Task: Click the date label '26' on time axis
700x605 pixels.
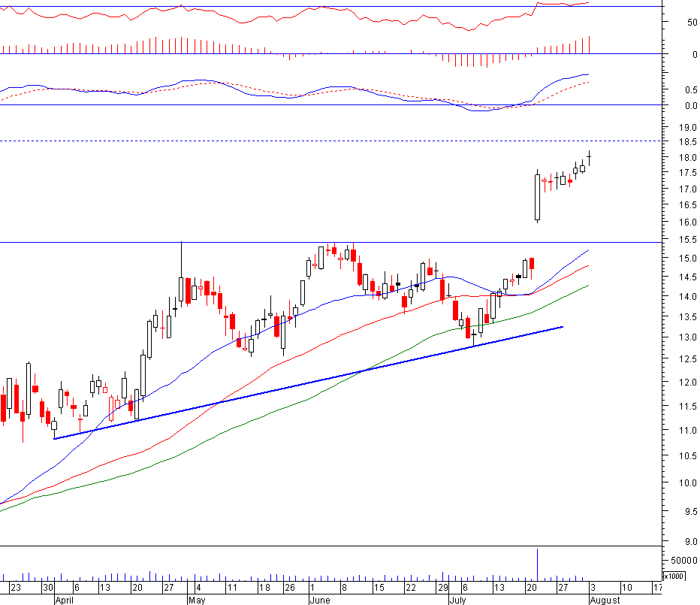Action: coord(290,587)
